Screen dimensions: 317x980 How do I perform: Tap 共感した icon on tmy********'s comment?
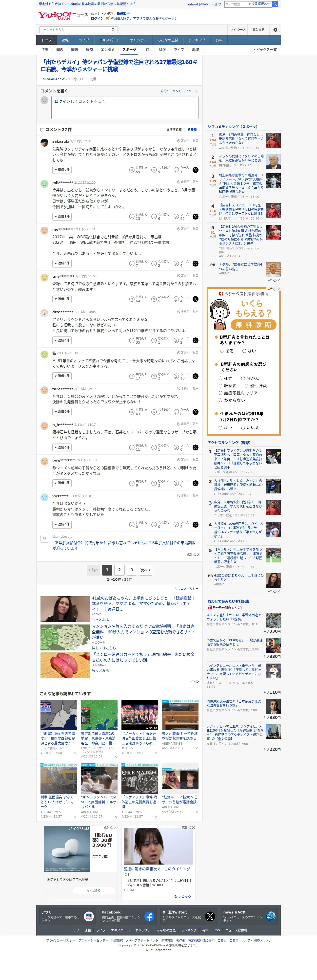[x=132, y=299]
